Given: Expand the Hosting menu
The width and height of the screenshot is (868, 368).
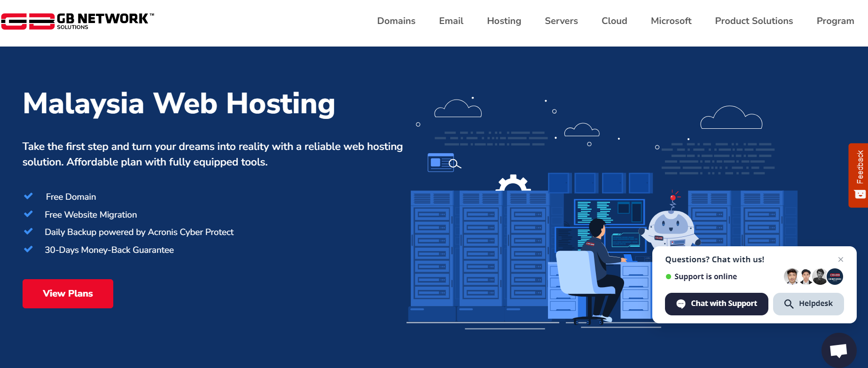Looking at the screenshot, I should (x=504, y=21).
